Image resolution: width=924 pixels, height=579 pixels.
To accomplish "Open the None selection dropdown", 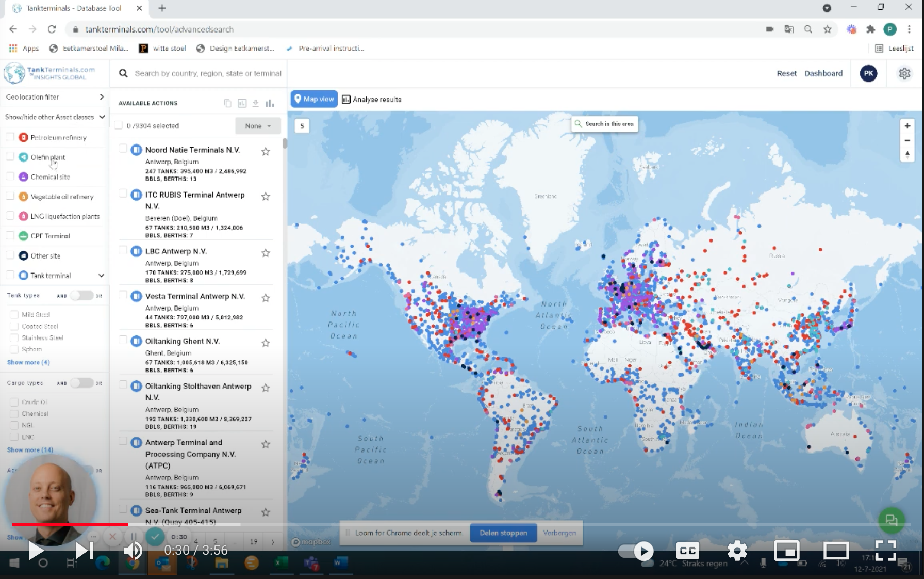I will click(x=258, y=126).
